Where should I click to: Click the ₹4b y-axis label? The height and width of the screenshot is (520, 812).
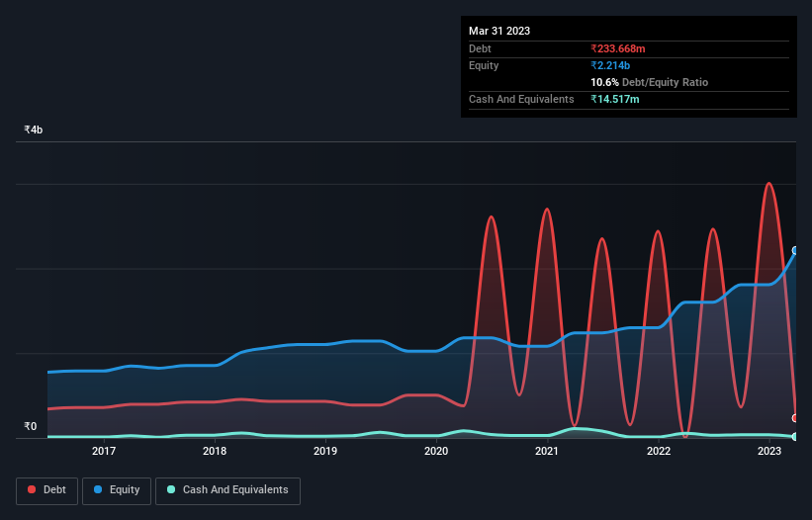34,130
